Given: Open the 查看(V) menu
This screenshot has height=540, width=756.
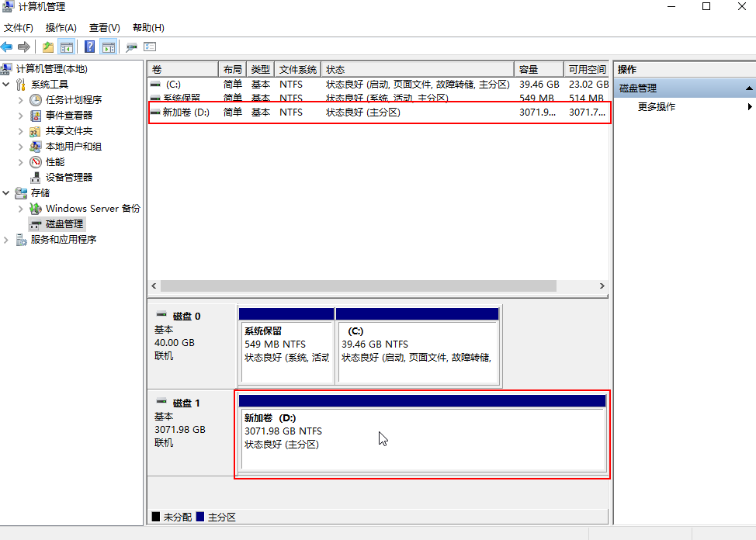Looking at the screenshot, I should (x=104, y=28).
